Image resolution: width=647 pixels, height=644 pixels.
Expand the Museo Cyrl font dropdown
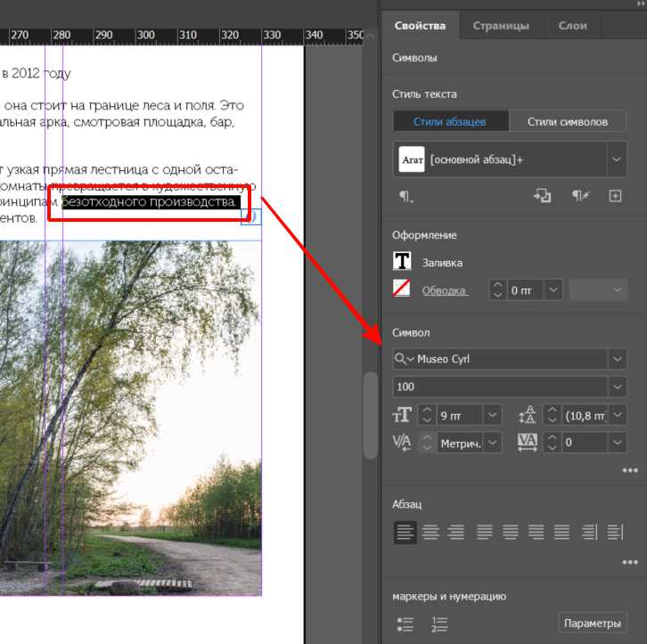pos(618,359)
